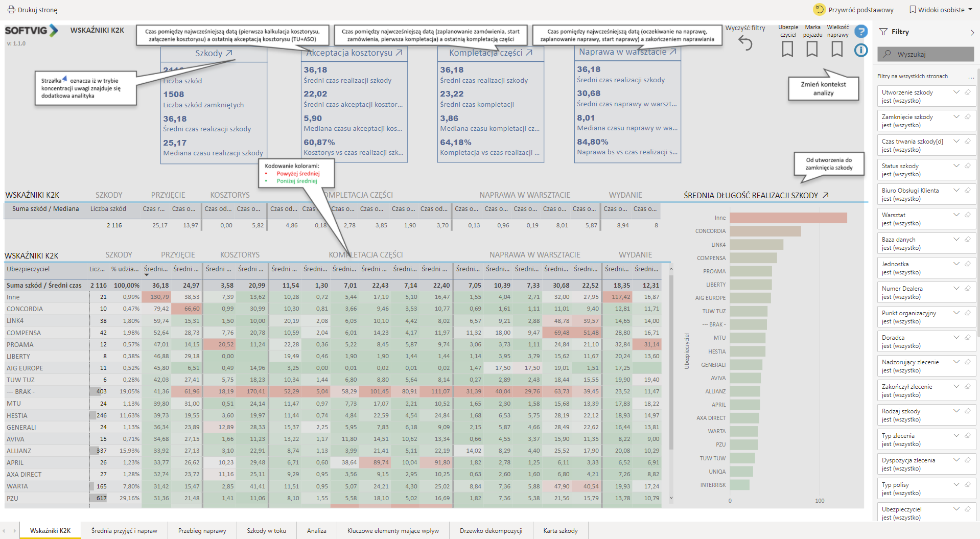Expand the Warsztat filter card

pyautogui.click(x=956, y=215)
